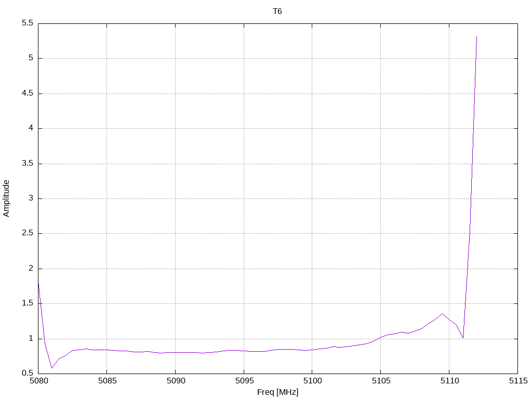Click the y-axis tick label 2.5
Image resolution: width=532 pixels, height=399 pixels.
click(x=28, y=233)
